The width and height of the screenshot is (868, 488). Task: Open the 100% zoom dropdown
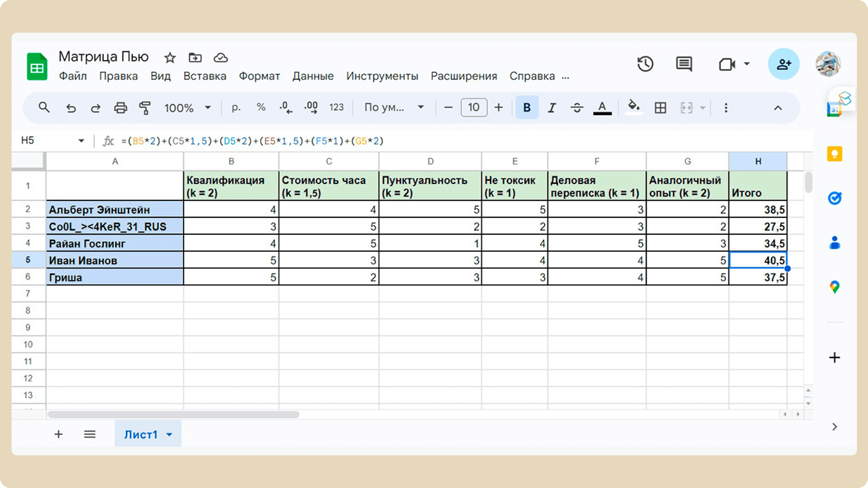click(x=187, y=108)
